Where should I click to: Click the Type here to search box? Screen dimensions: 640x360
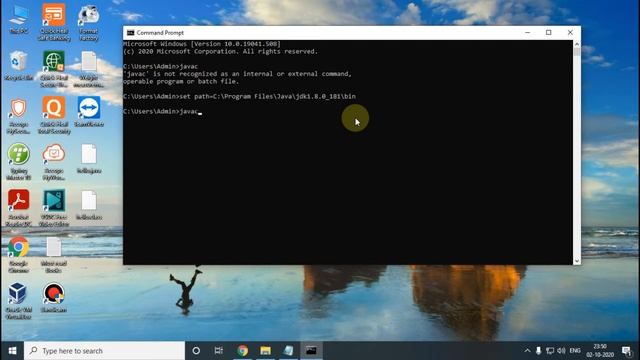[104, 351]
